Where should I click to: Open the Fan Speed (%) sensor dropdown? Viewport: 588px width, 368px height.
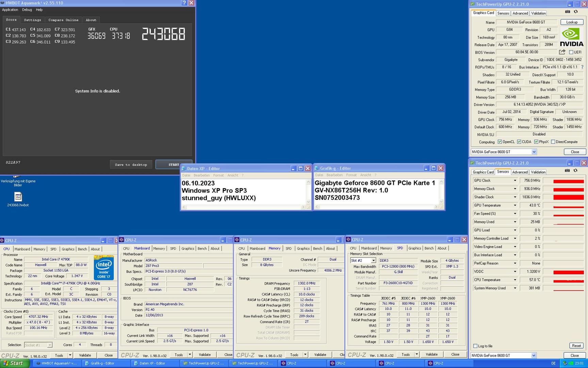[x=515, y=214]
